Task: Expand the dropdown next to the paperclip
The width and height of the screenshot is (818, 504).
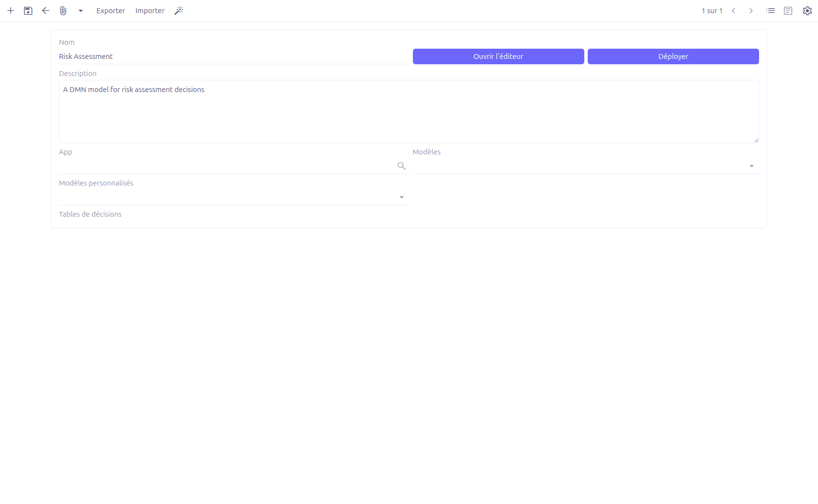Action: pos(81,10)
